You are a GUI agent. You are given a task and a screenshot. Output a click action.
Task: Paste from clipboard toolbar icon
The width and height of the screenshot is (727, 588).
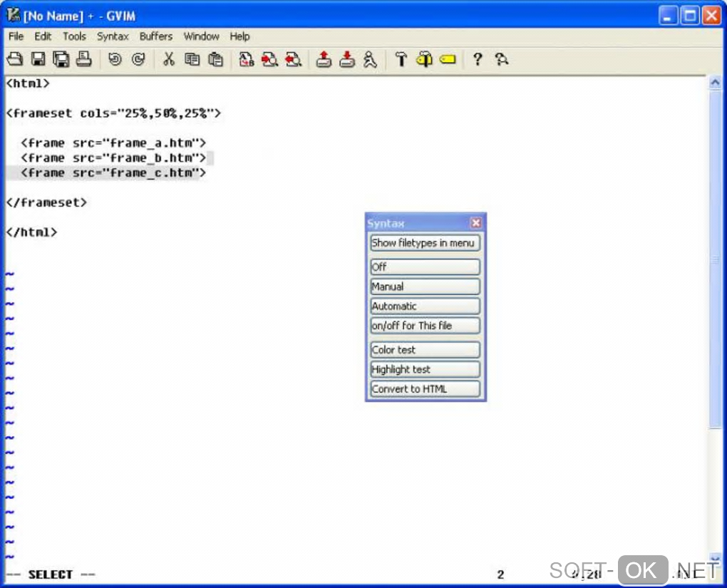coord(215,59)
